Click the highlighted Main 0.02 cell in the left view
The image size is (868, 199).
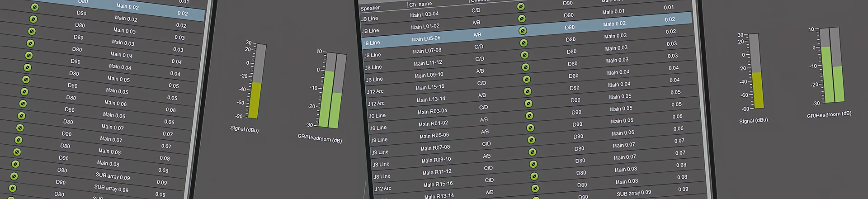tap(127, 6)
